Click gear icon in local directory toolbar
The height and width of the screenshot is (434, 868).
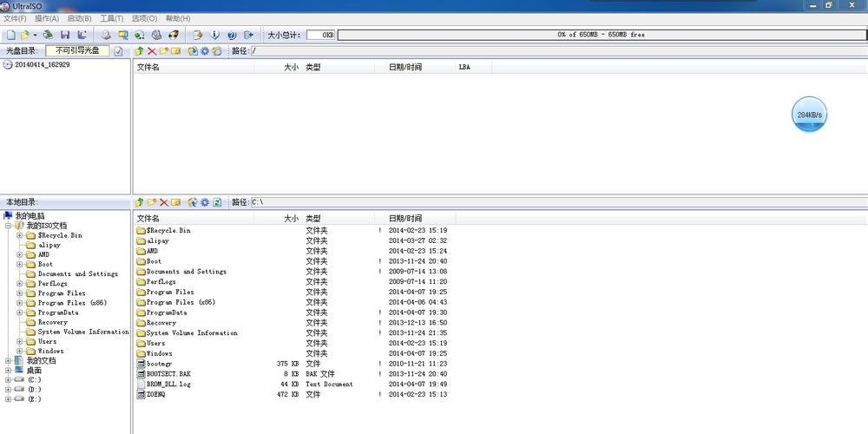tap(205, 202)
